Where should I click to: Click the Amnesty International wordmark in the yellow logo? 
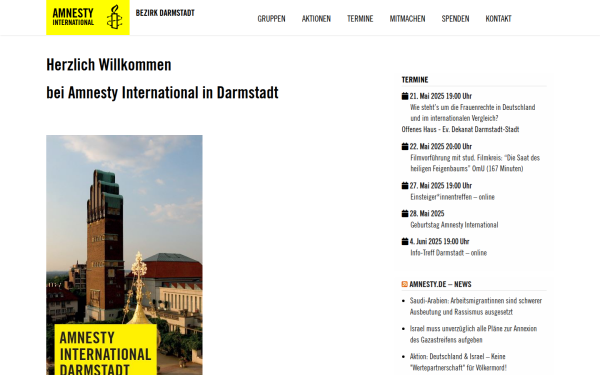pyautogui.click(x=73, y=17)
